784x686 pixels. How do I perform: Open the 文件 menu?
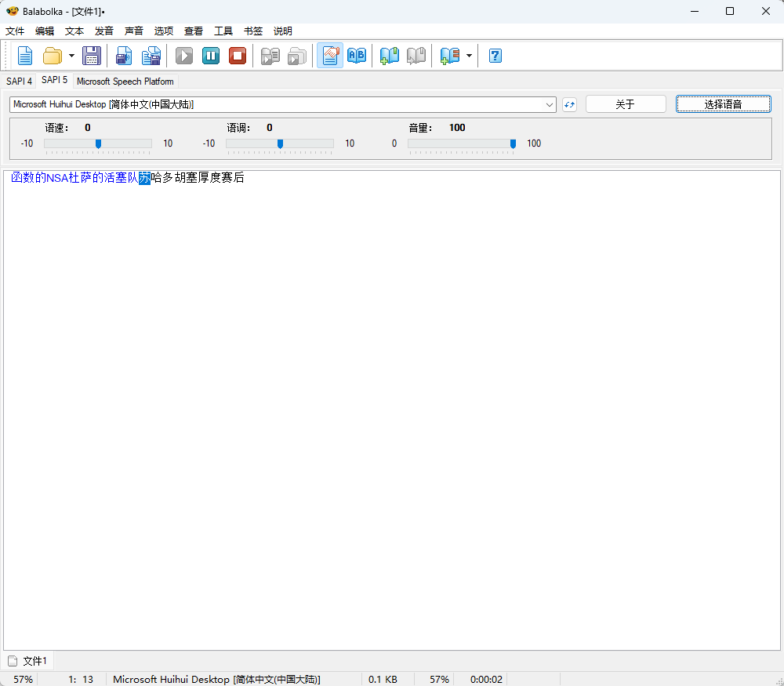click(15, 31)
